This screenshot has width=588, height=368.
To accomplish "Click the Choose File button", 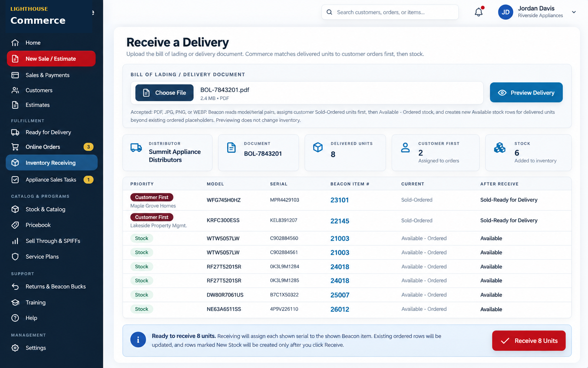I will [164, 93].
